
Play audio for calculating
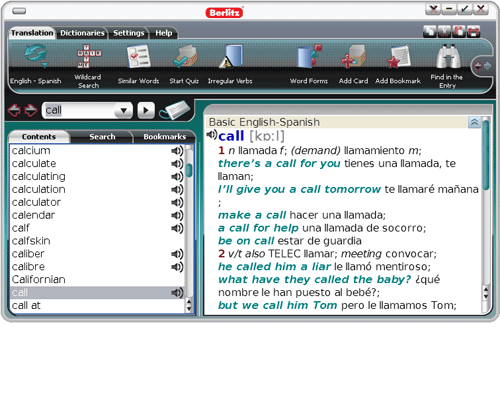tap(177, 177)
